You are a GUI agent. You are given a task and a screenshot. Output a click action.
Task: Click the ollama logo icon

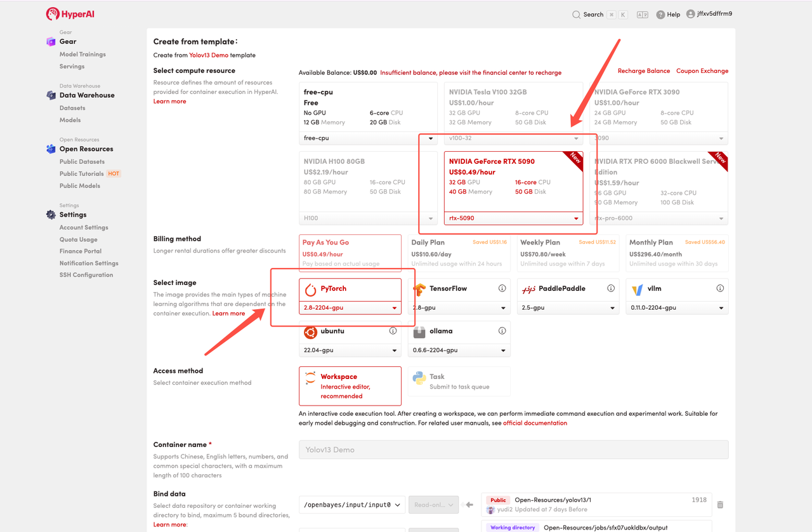click(x=419, y=331)
